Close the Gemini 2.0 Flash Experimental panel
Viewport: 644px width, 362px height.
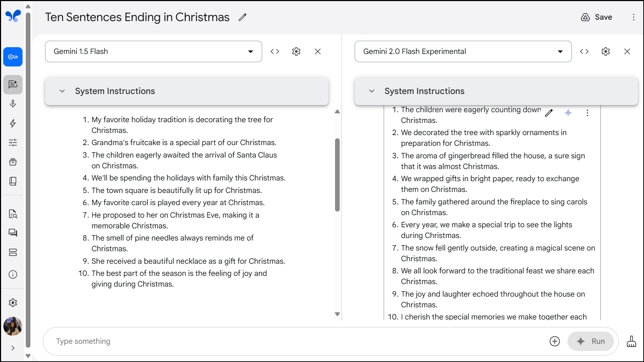pyautogui.click(x=627, y=51)
